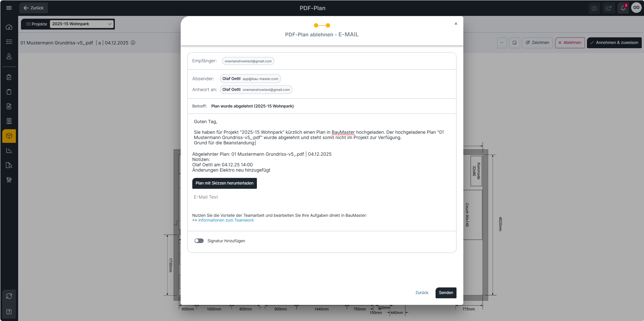Screen dimensions: 644x321
Task: Click the yellow step progress indicator dot
Action: click(x=316, y=25)
